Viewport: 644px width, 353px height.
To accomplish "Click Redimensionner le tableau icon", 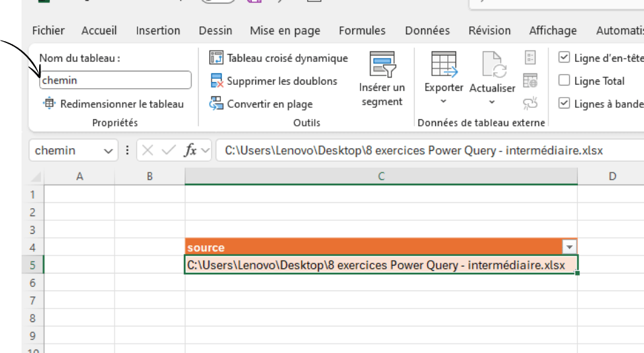I will pyautogui.click(x=49, y=104).
